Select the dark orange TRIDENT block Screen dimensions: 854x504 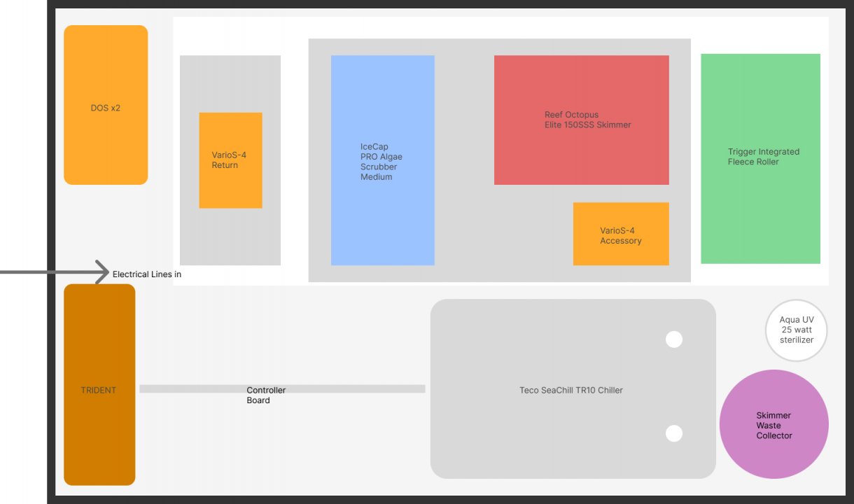click(99, 384)
